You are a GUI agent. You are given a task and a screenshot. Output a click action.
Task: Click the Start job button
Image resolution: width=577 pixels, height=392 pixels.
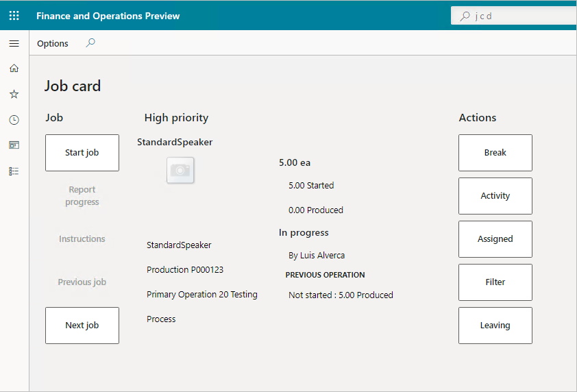pyautogui.click(x=82, y=153)
